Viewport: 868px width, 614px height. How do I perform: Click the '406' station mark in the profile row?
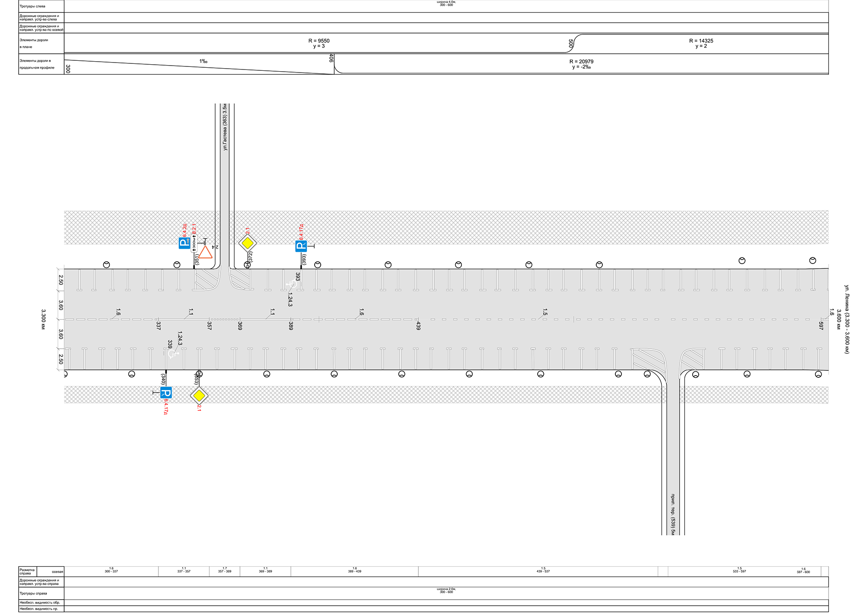pos(332,58)
